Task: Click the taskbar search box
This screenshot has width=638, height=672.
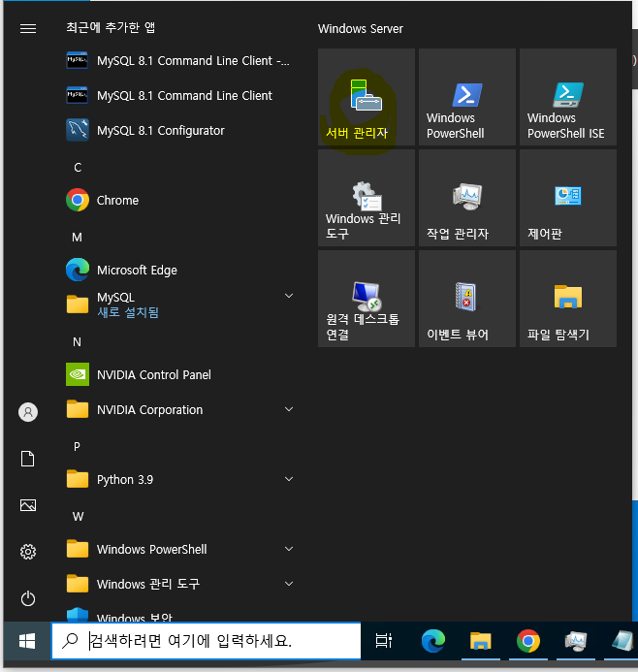Action: pos(207,641)
